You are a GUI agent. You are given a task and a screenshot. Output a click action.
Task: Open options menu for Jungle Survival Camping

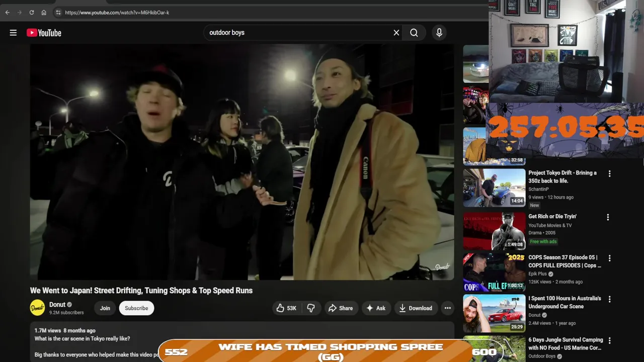click(609, 340)
